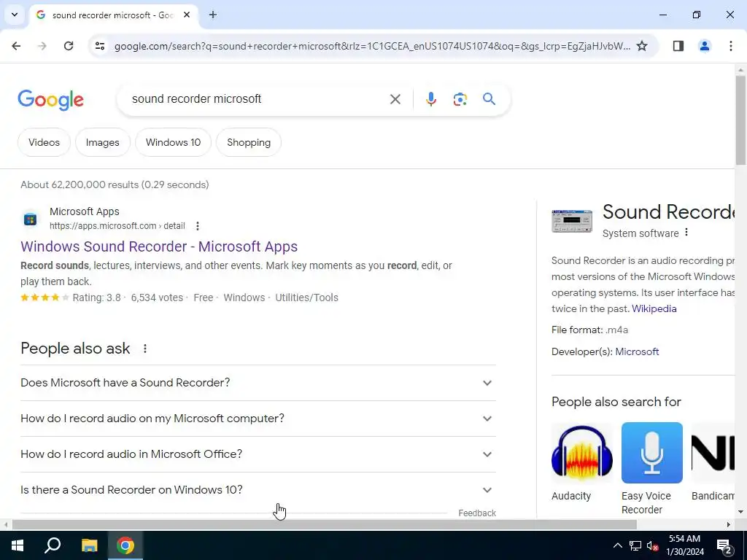Open File Explorer from the taskbar

click(89, 545)
